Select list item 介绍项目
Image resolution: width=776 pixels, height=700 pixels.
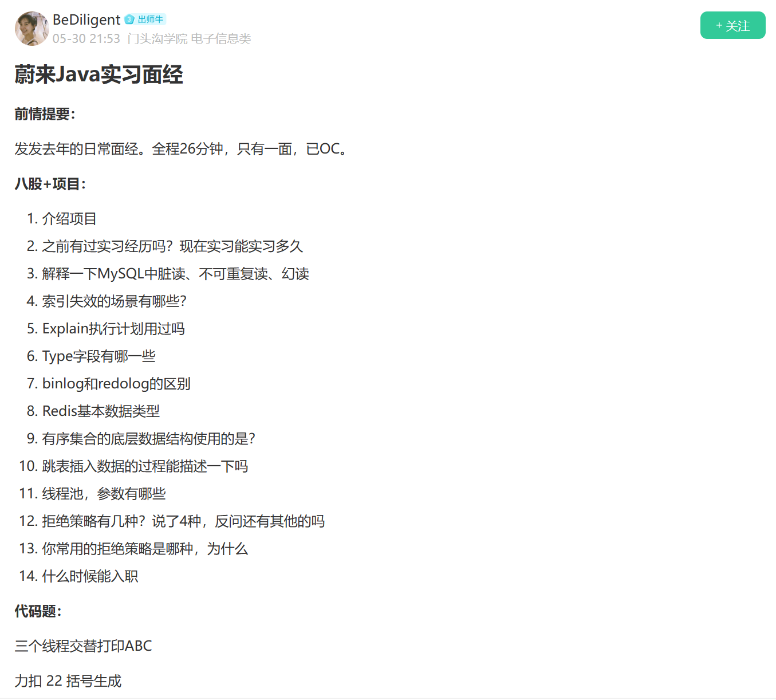pos(69,219)
